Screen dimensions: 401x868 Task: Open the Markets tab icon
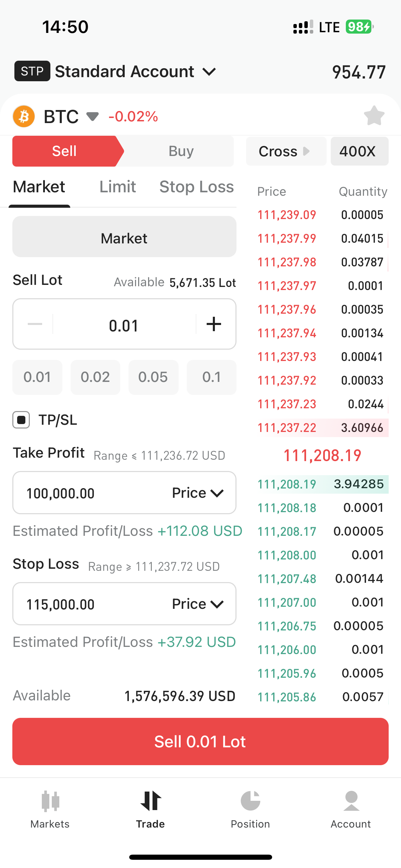[50, 801]
